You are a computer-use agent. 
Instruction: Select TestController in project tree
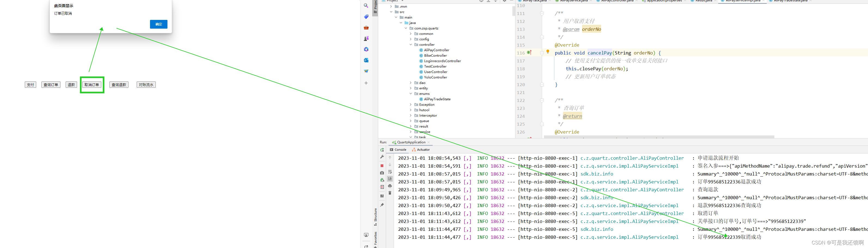pyautogui.click(x=435, y=66)
